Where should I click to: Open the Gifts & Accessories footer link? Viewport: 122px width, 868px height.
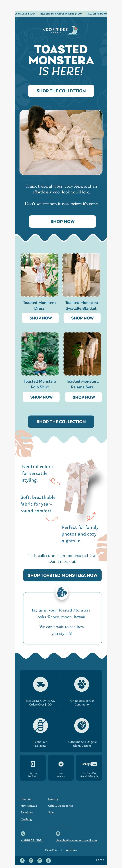(x=61, y=806)
